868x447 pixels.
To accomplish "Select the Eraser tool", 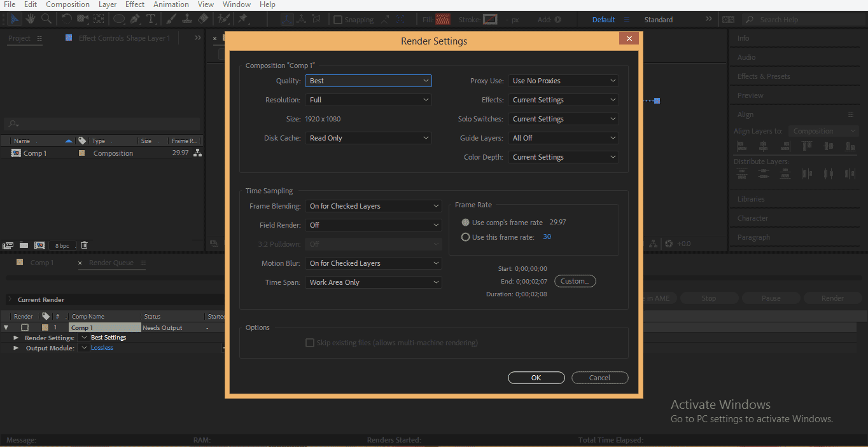I will click(x=203, y=19).
